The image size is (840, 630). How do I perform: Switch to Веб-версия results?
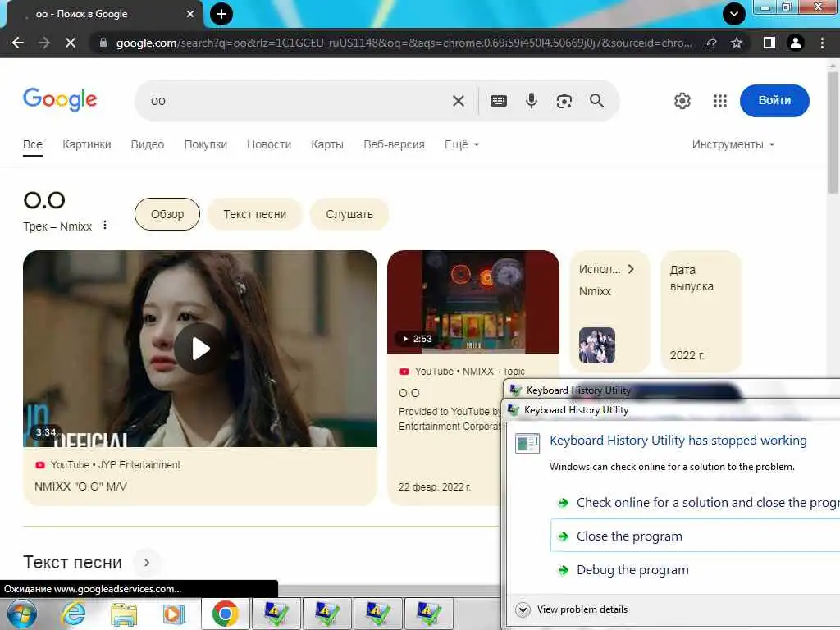click(395, 144)
